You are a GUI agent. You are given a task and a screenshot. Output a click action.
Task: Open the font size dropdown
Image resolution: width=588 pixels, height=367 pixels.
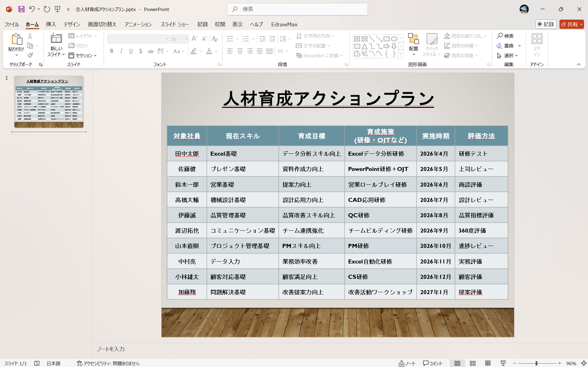(x=186, y=39)
